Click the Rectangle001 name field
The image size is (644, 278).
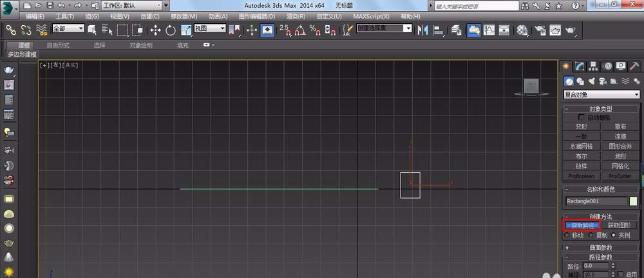click(596, 201)
